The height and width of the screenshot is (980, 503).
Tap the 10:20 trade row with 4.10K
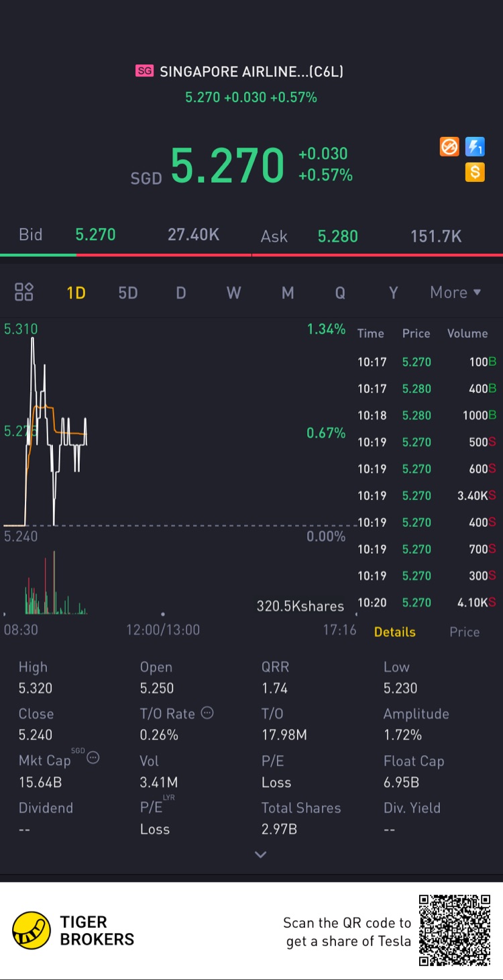[x=427, y=603]
